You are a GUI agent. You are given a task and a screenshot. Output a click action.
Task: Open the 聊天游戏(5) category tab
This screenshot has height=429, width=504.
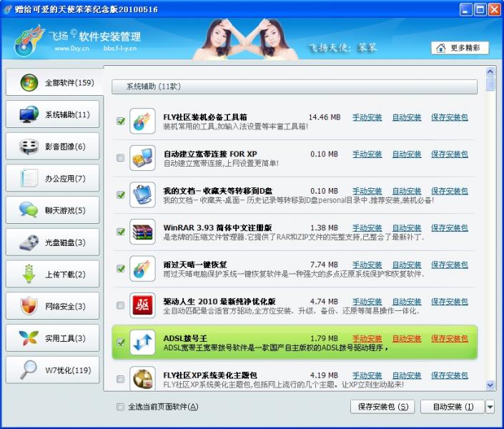[53, 210]
